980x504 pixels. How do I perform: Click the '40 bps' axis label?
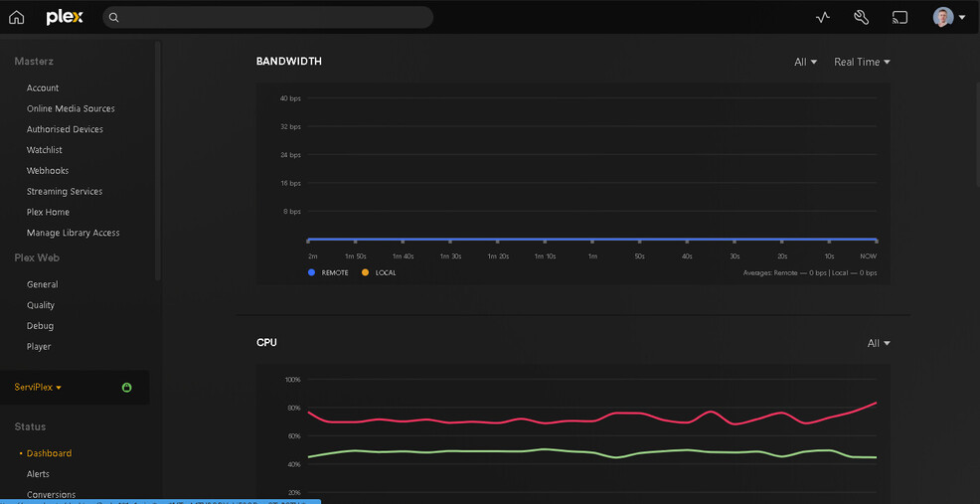[x=290, y=98]
